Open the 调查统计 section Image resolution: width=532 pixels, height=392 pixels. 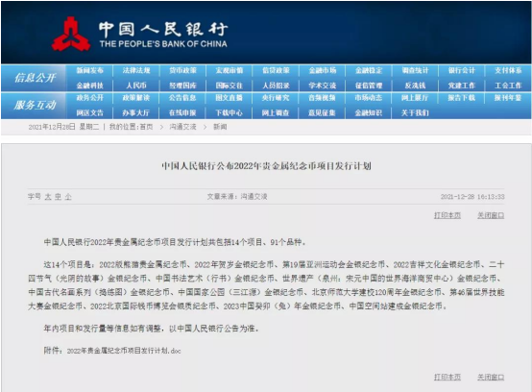(x=415, y=70)
